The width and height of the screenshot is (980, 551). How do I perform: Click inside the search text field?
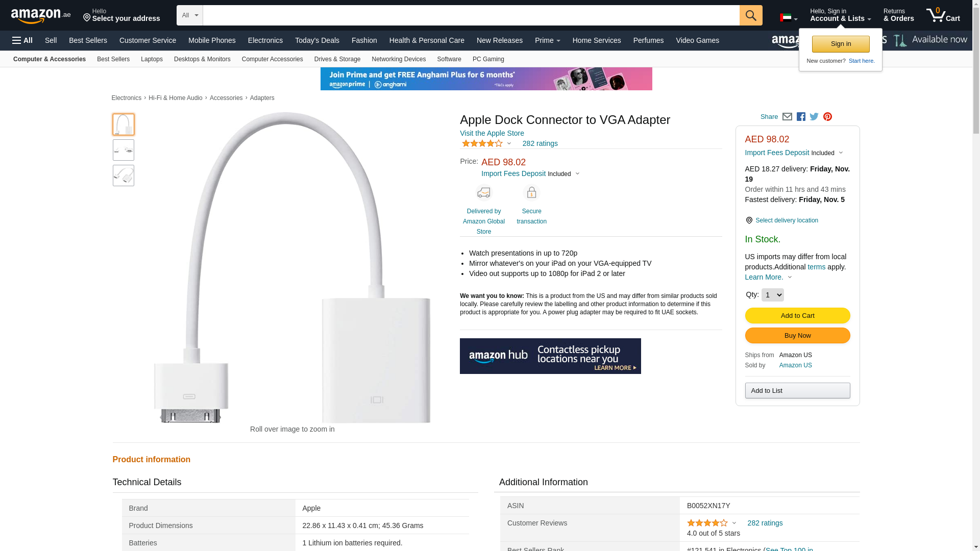[x=471, y=15]
